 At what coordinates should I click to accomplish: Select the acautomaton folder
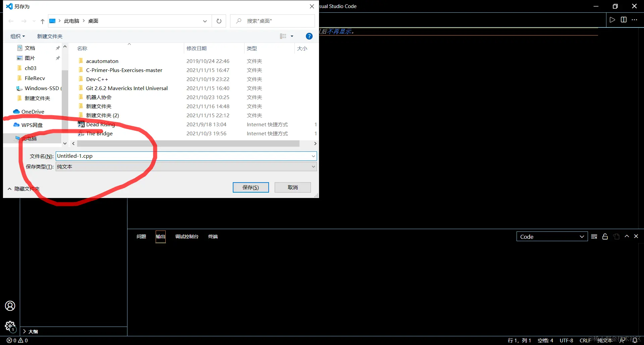[102, 61]
